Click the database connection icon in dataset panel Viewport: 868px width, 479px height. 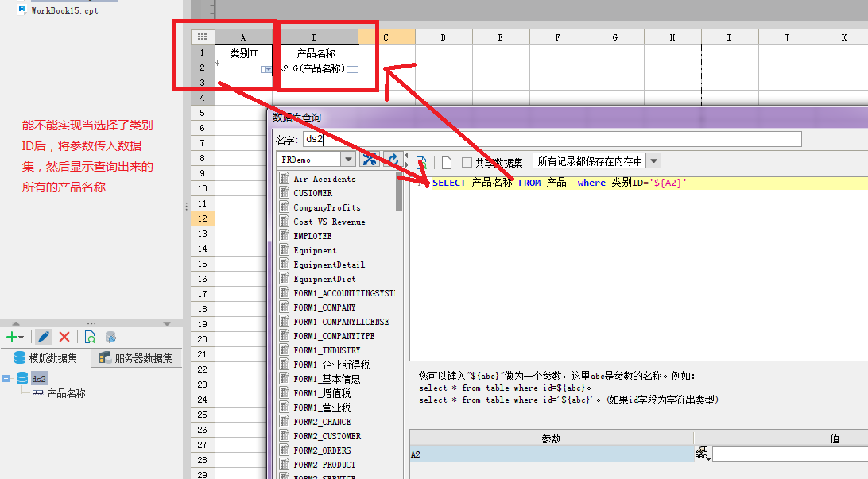point(110,337)
